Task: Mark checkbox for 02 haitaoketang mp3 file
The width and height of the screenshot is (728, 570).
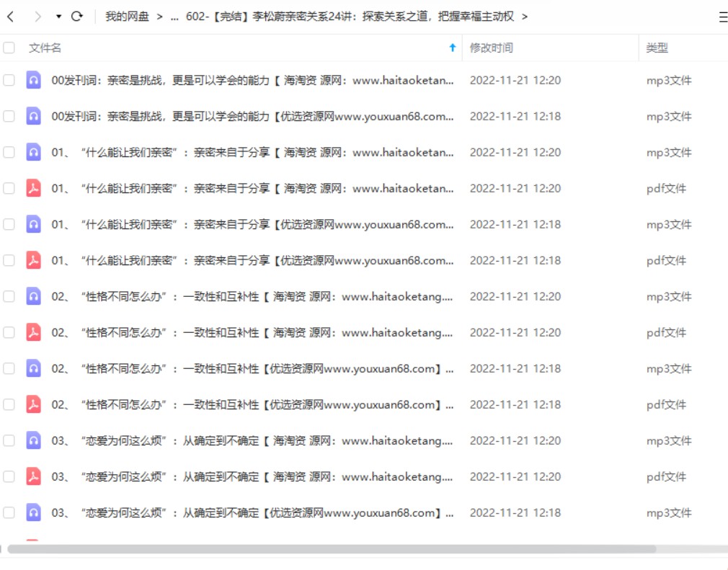Action: coord(9,296)
